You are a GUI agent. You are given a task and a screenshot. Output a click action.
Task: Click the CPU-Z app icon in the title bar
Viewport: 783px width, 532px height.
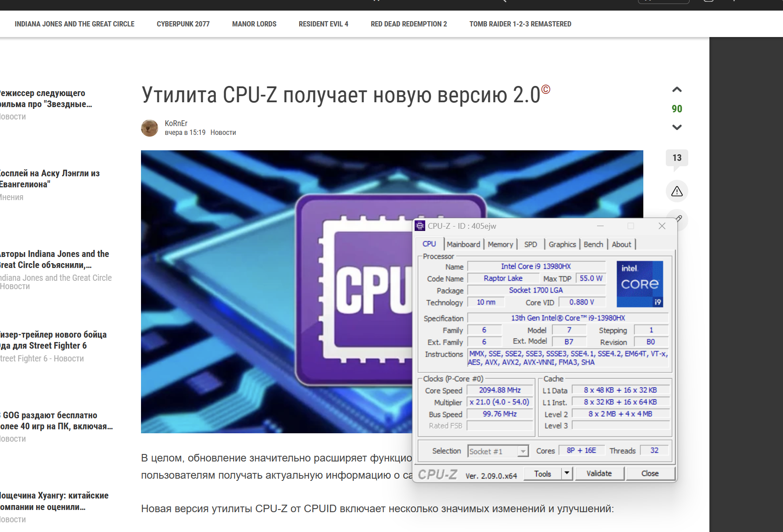pyautogui.click(x=420, y=226)
